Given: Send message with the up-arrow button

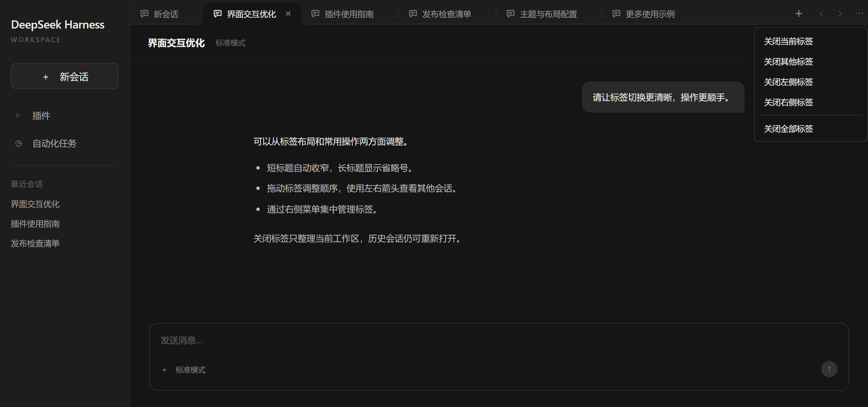Looking at the screenshot, I should coord(829,369).
